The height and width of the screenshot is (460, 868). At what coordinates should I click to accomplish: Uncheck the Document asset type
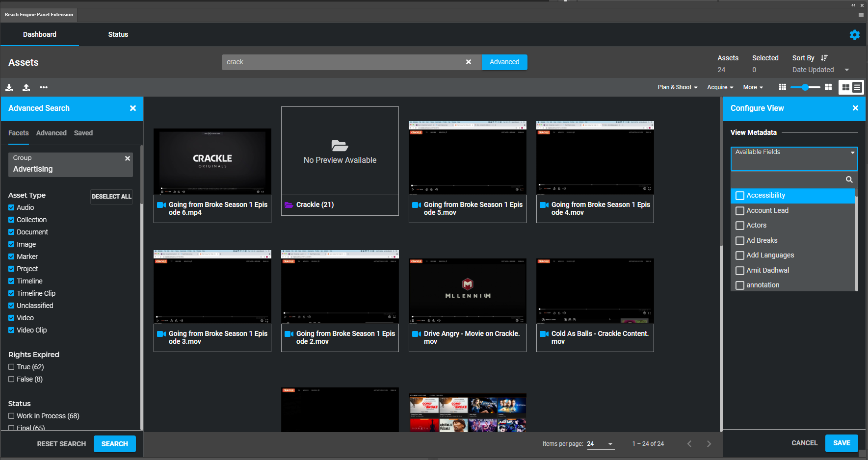tap(11, 232)
